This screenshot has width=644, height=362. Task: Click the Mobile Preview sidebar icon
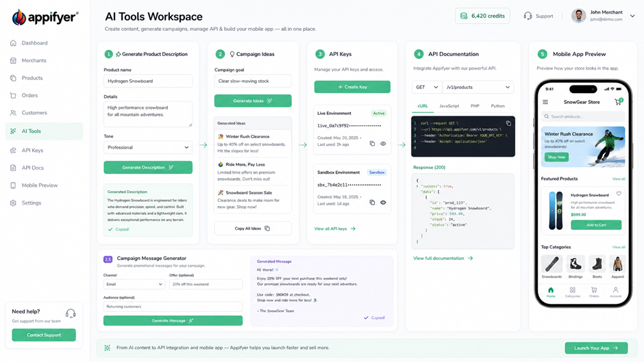pyautogui.click(x=13, y=185)
